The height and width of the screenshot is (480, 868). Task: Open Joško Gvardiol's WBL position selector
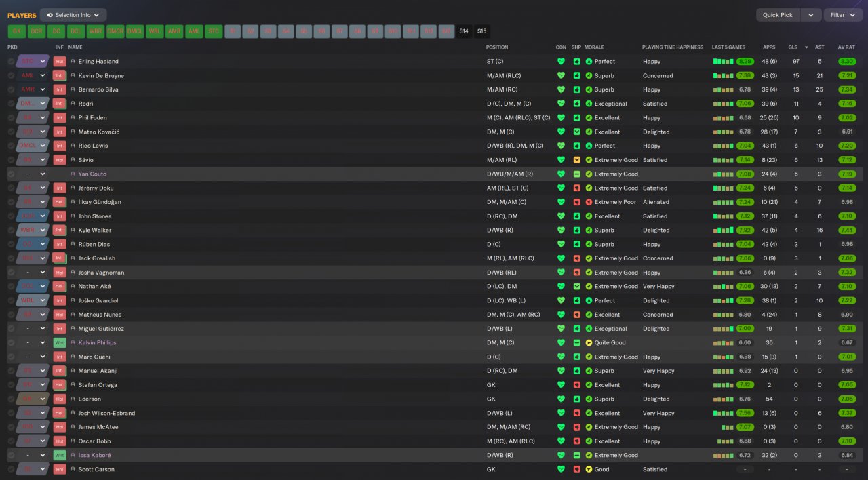click(x=33, y=300)
